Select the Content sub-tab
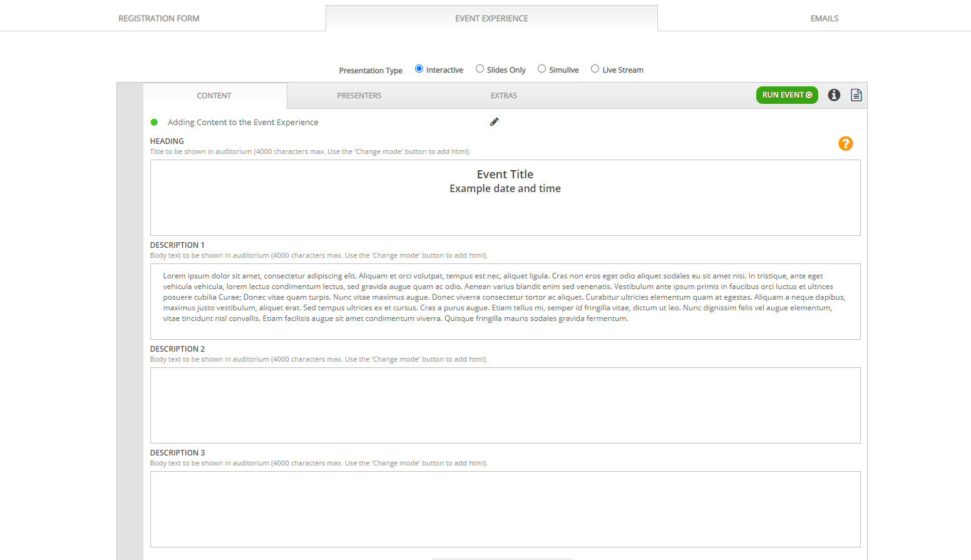Viewport: 971px width, 560px height. click(214, 96)
